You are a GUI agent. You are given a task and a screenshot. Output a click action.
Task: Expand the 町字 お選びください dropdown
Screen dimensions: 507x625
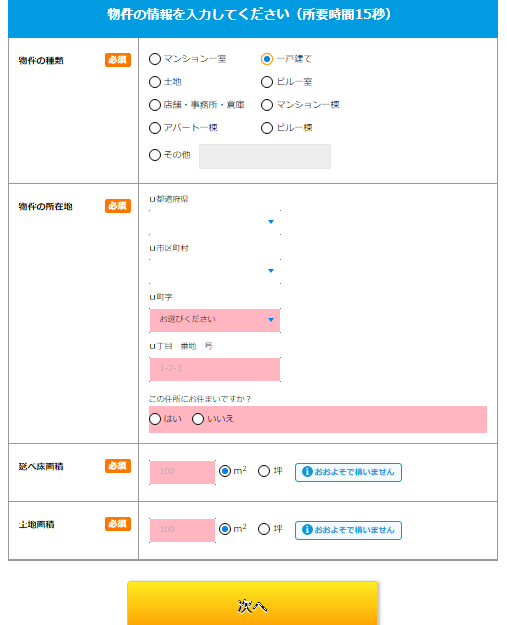pos(215,320)
